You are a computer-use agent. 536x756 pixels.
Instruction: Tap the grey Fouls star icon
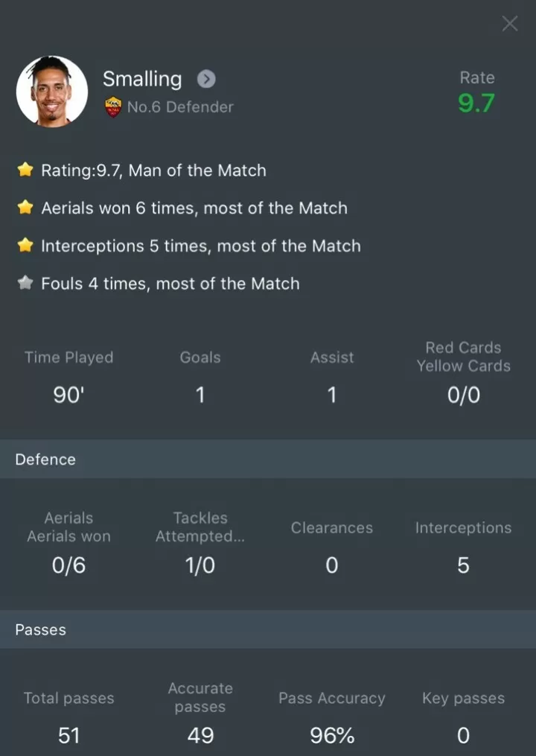26,284
